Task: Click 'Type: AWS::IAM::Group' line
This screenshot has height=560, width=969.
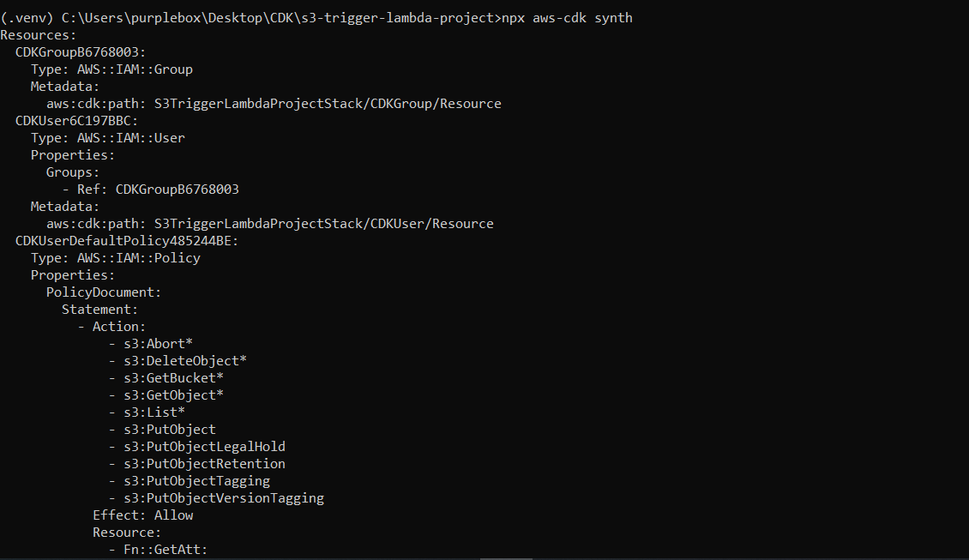Action: [111, 69]
